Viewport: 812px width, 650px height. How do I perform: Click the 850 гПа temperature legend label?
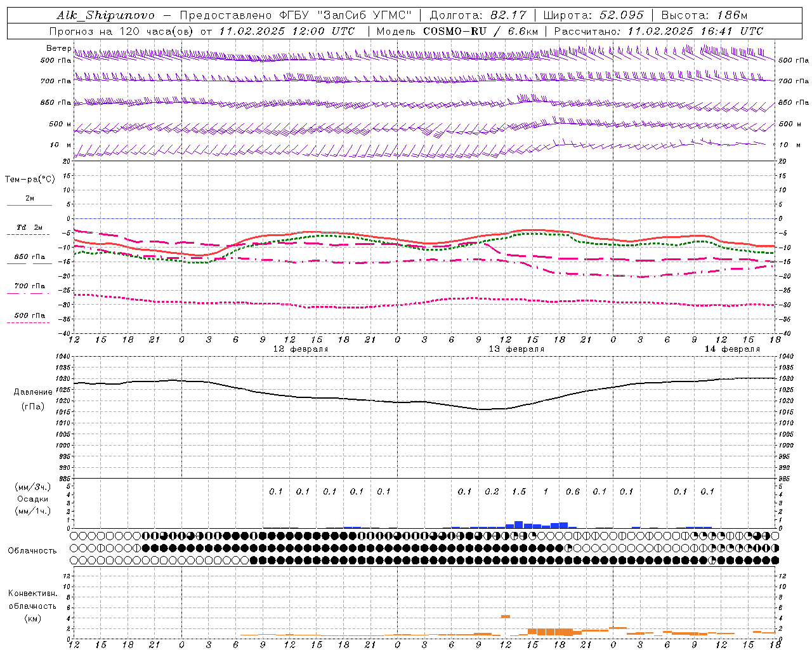30,256
